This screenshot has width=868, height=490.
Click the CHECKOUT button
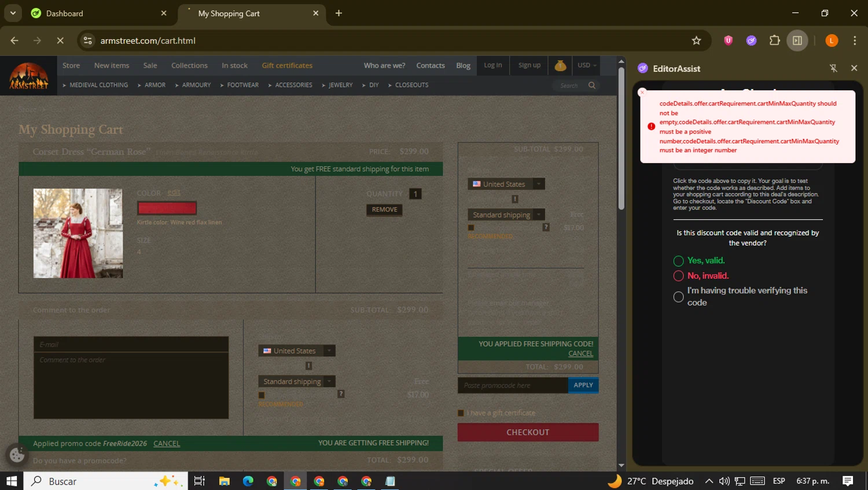point(528,432)
